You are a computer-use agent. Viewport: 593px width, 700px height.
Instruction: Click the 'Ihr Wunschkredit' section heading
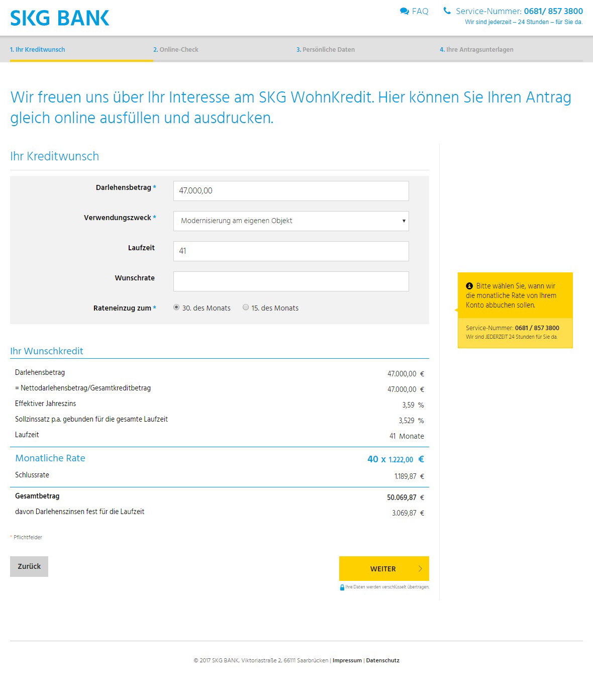[47, 351]
